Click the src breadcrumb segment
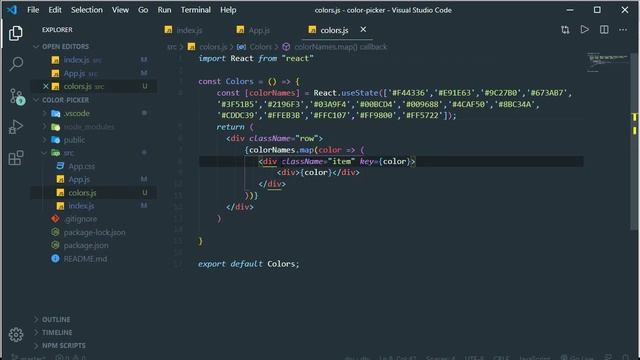 pos(171,47)
